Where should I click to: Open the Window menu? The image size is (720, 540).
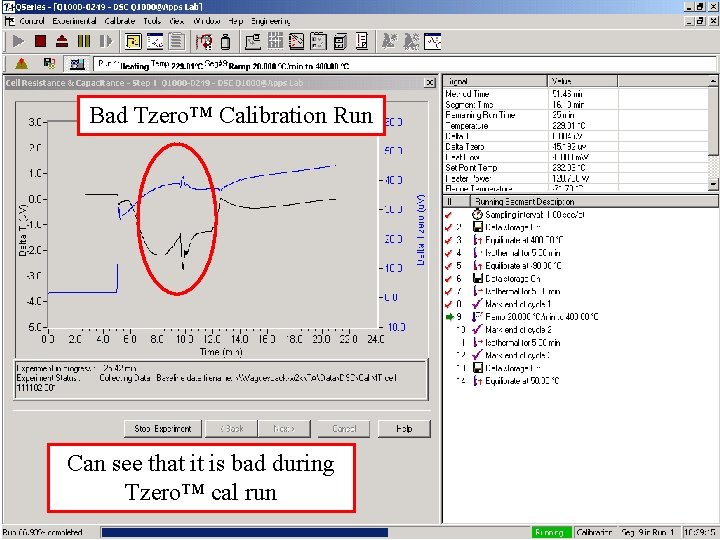point(207,21)
